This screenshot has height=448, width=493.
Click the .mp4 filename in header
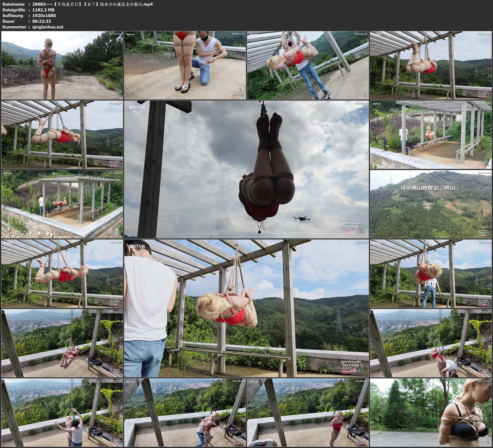click(x=92, y=4)
